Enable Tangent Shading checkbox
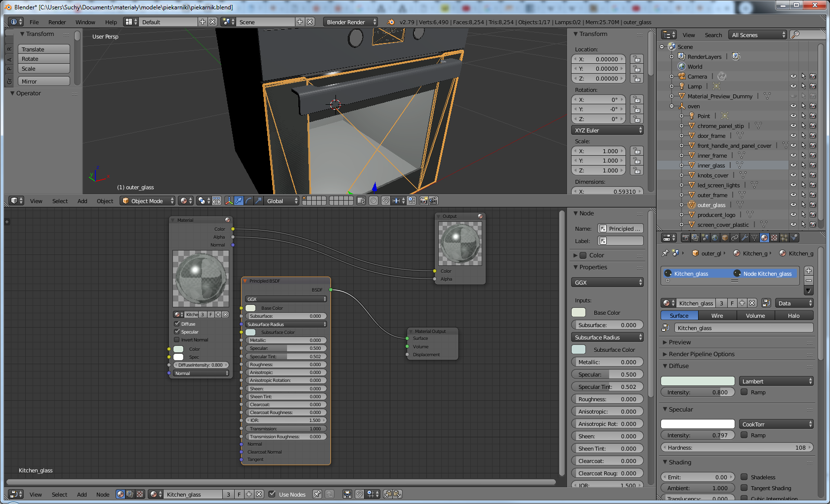 (x=744, y=488)
